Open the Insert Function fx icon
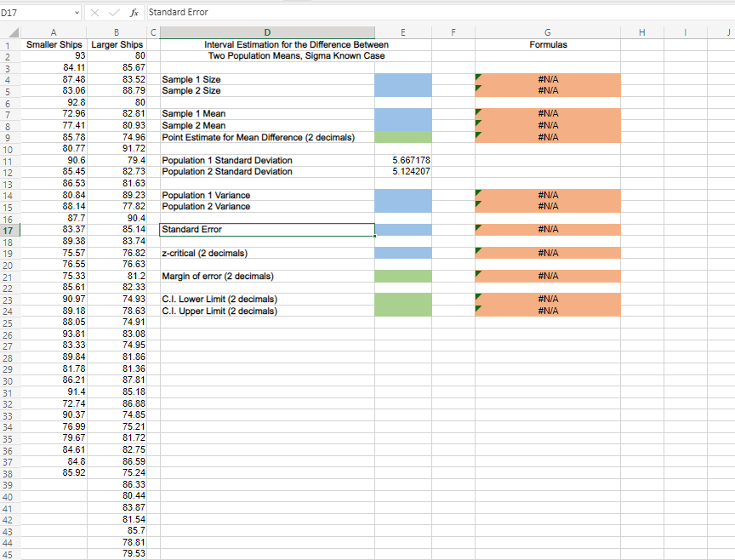The image size is (735, 560). point(134,13)
